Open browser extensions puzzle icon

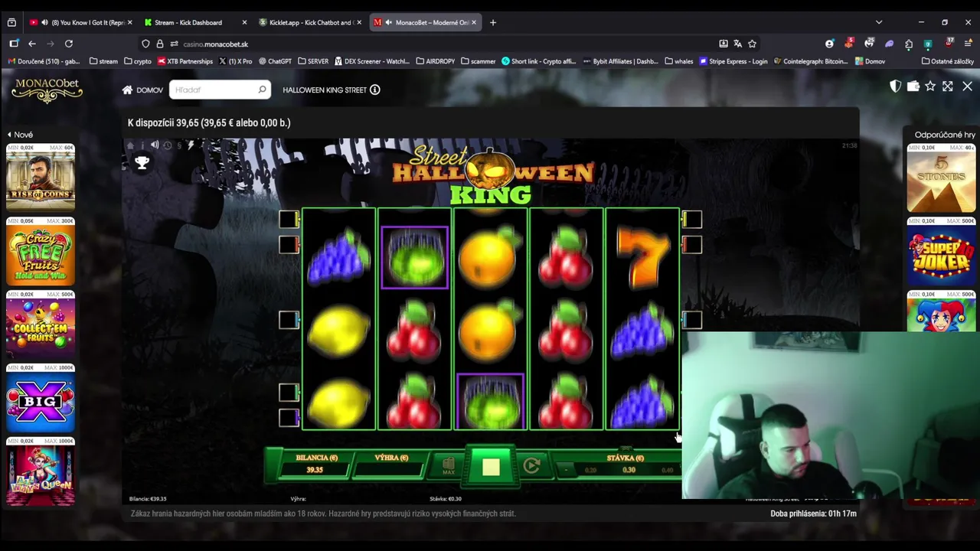pos(909,44)
